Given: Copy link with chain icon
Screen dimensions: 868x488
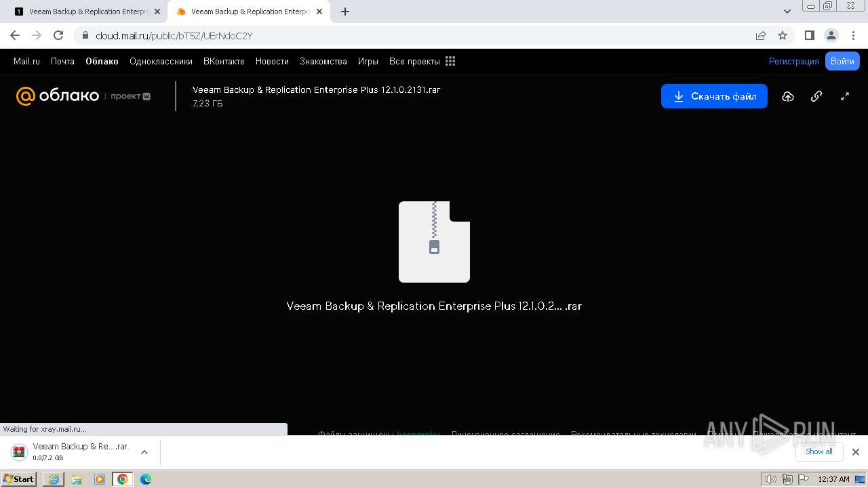Looking at the screenshot, I should click(816, 96).
